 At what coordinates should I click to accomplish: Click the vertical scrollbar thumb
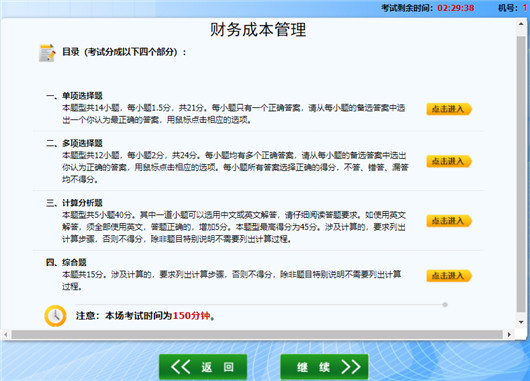tap(521, 174)
